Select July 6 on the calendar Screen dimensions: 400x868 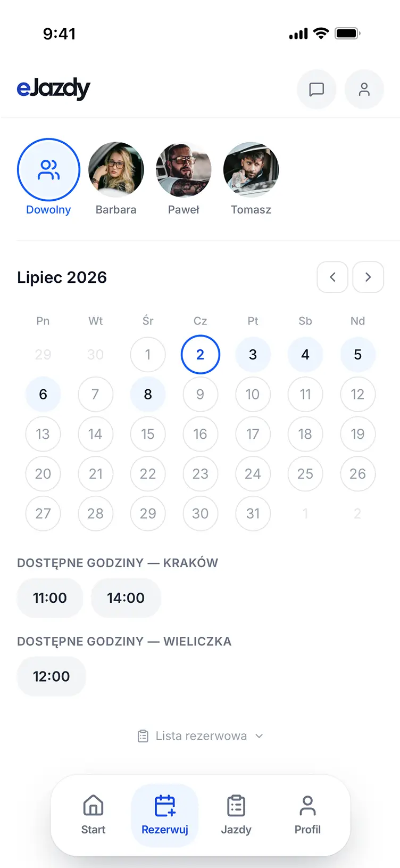pyautogui.click(x=43, y=394)
